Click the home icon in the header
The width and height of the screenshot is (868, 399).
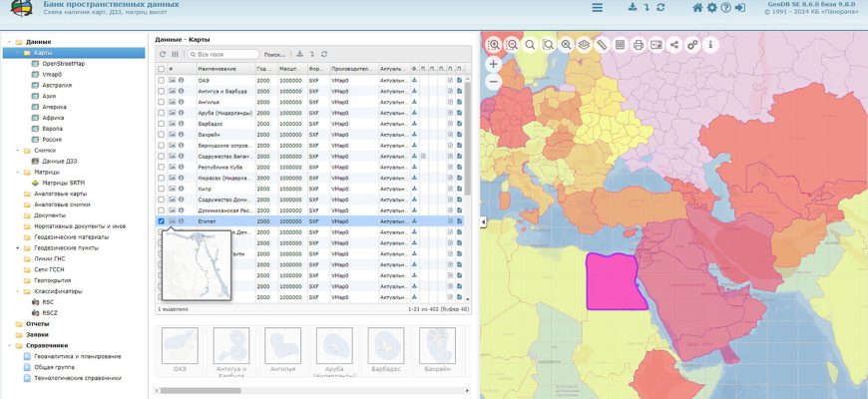(697, 8)
